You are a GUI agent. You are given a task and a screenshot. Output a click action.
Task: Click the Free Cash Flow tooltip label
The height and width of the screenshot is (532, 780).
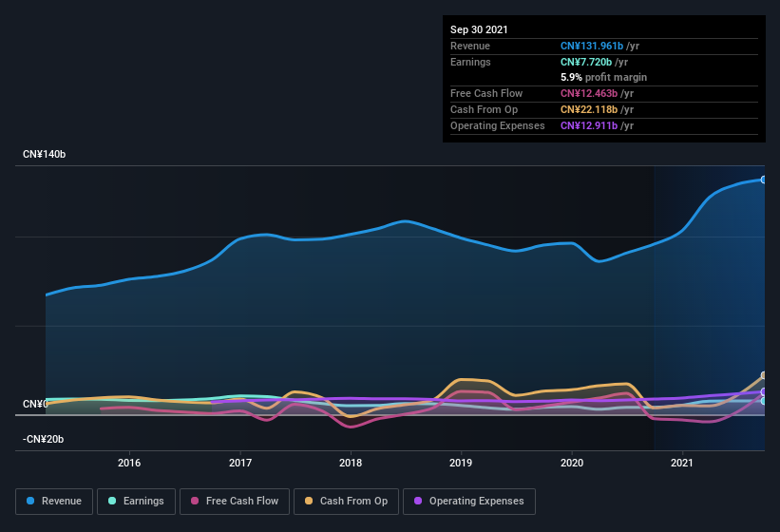point(486,93)
